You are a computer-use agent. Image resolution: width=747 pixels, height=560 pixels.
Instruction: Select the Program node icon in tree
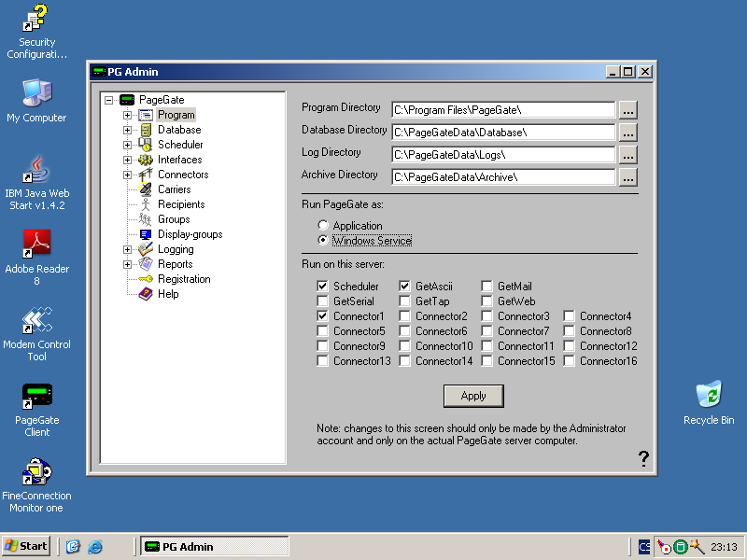click(x=146, y=115)
